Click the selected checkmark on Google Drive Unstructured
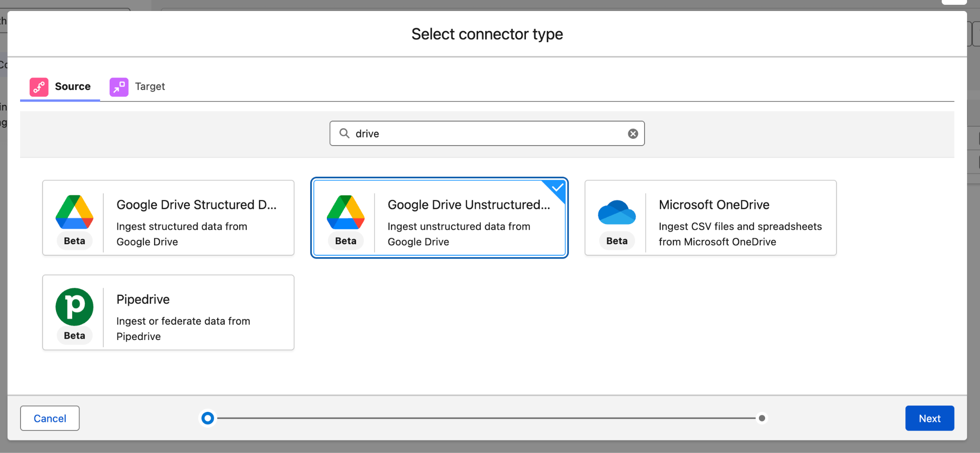 pyautogui.click(x=557, y=188)
